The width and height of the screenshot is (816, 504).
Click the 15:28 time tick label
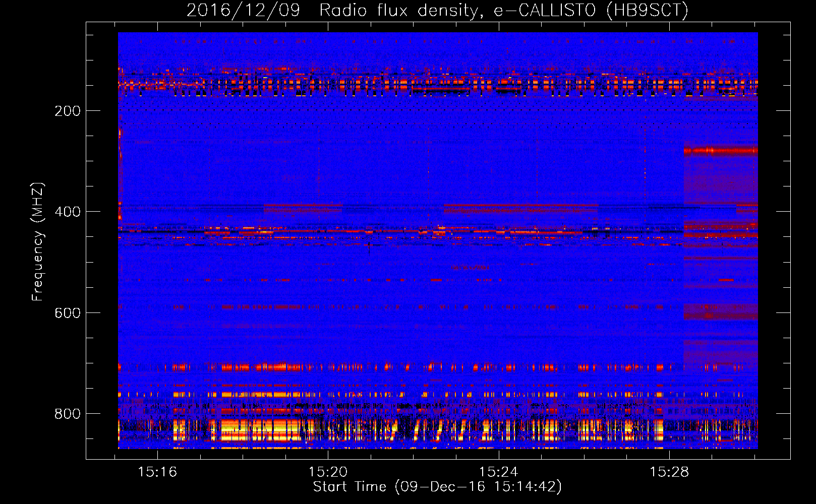tap(669, 472)
